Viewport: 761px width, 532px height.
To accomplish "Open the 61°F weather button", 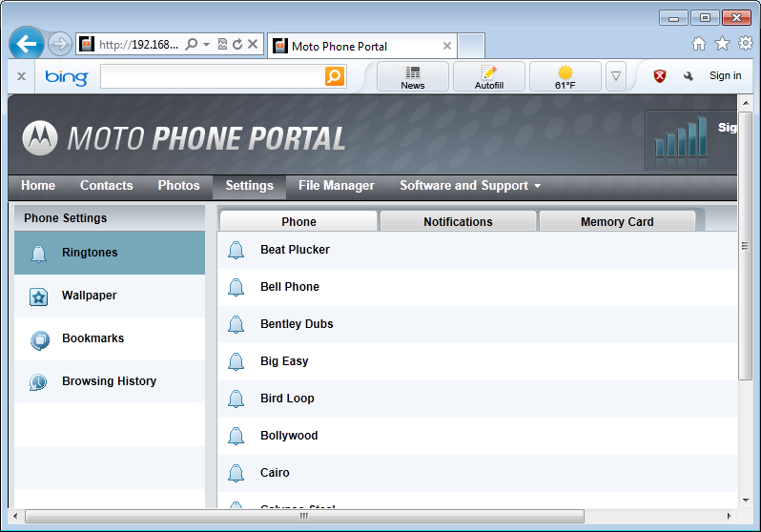I will (x=565, y=76).
